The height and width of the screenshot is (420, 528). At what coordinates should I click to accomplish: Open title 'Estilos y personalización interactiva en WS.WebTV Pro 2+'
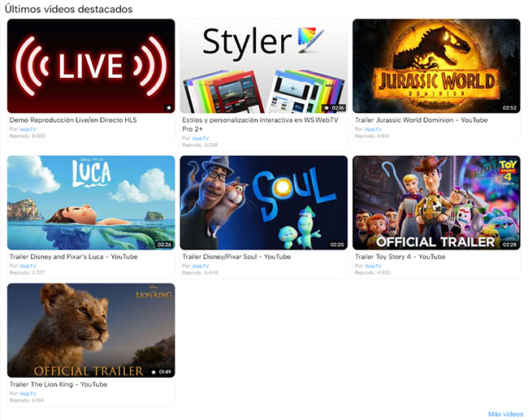260,124
